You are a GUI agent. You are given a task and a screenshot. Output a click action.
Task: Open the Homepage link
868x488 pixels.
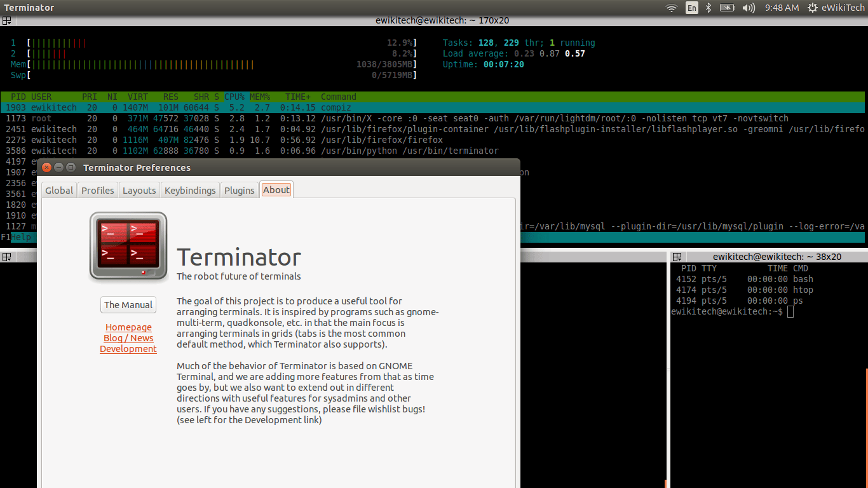[128, 327]
